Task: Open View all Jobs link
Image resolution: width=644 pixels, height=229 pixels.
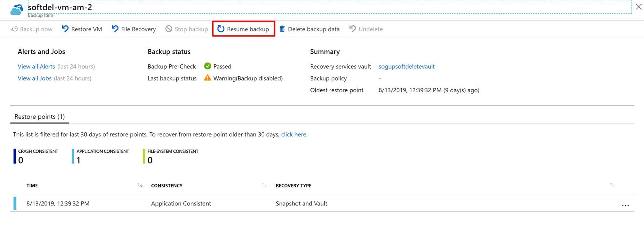Action: click(35, 78)
